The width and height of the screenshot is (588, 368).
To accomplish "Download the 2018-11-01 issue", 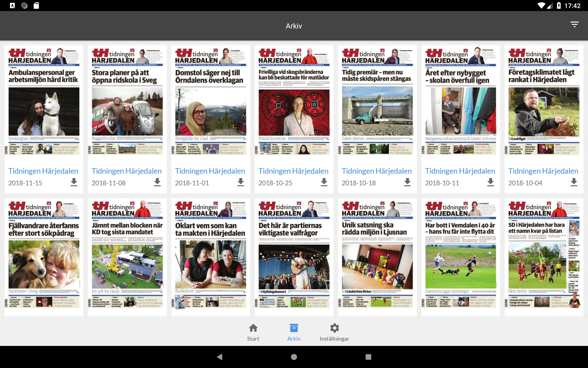I will [x=240, y=182].
